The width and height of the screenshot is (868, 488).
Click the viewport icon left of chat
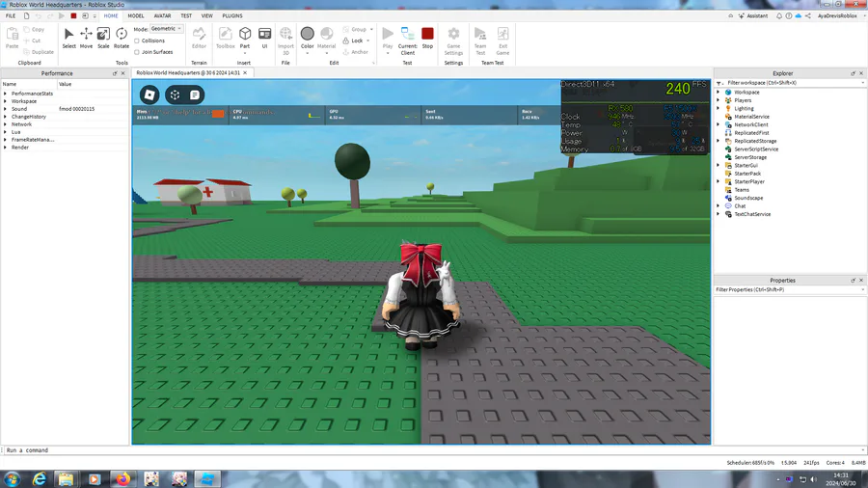pos(175,95)
